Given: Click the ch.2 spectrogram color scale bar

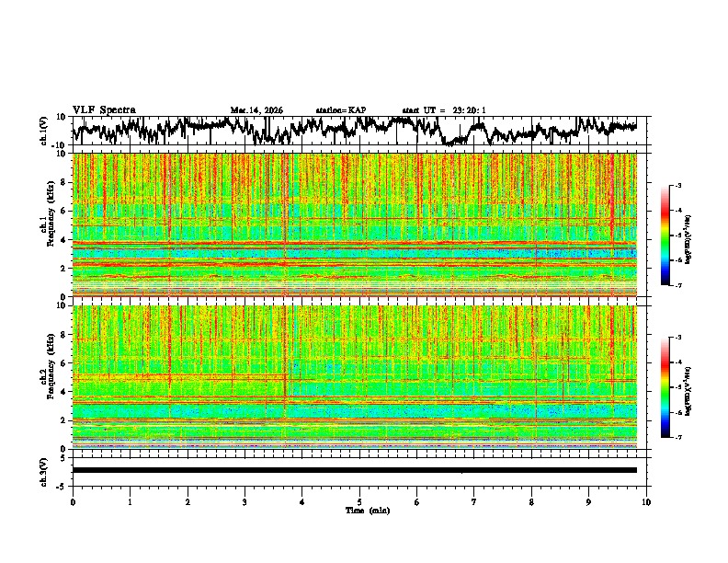Looking at the screenshot, I should click(665, 387).
